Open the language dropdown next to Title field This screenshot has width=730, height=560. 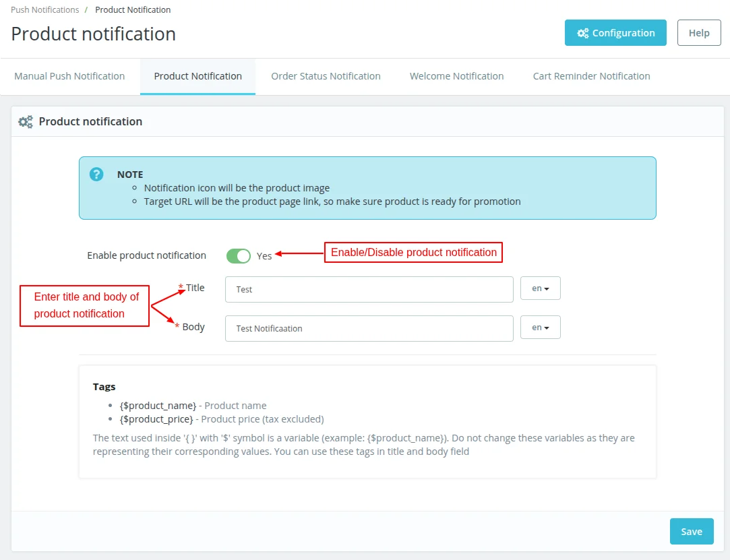[540, 288]
